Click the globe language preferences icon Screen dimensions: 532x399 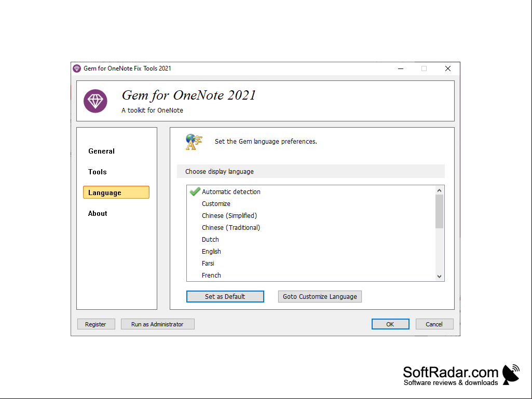pyautogui.click(x=194, y=142)
